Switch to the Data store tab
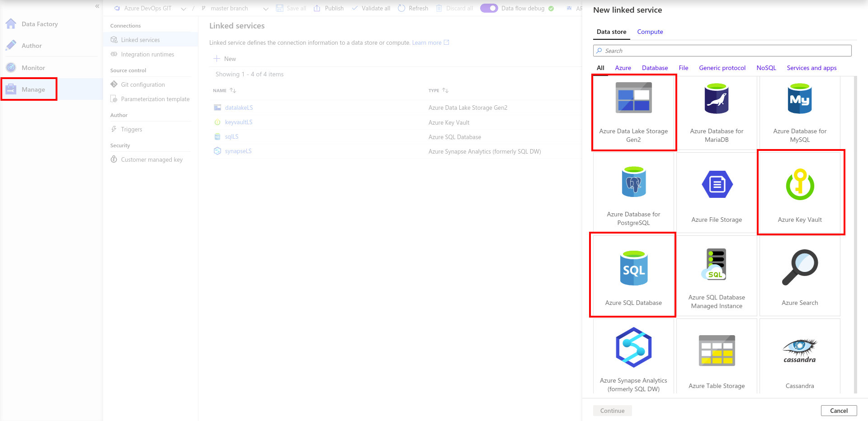 612,32
